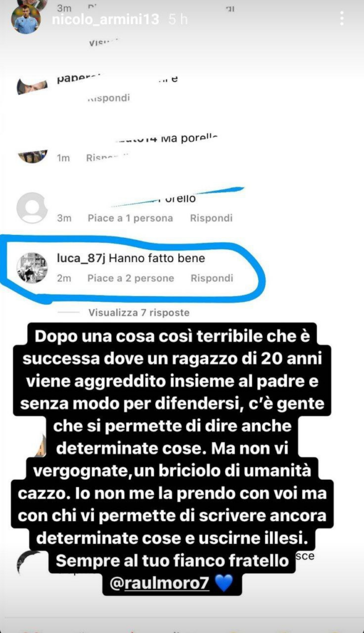Open @raulmoro7 mention link

pos(159,584)
